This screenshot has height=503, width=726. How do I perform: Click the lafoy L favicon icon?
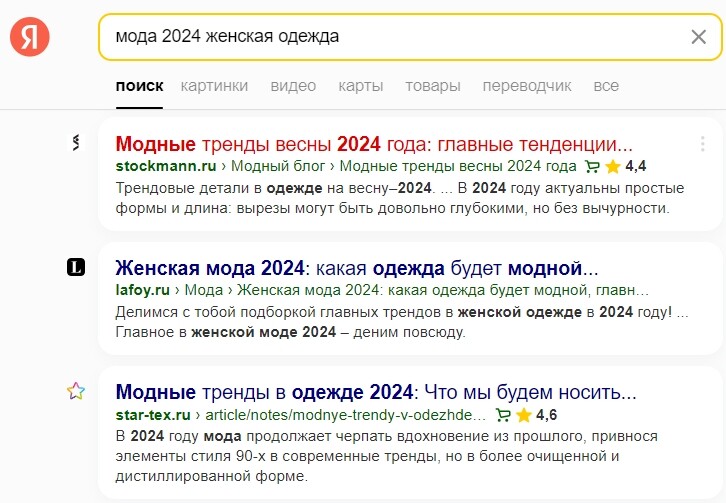pos(76,267)
